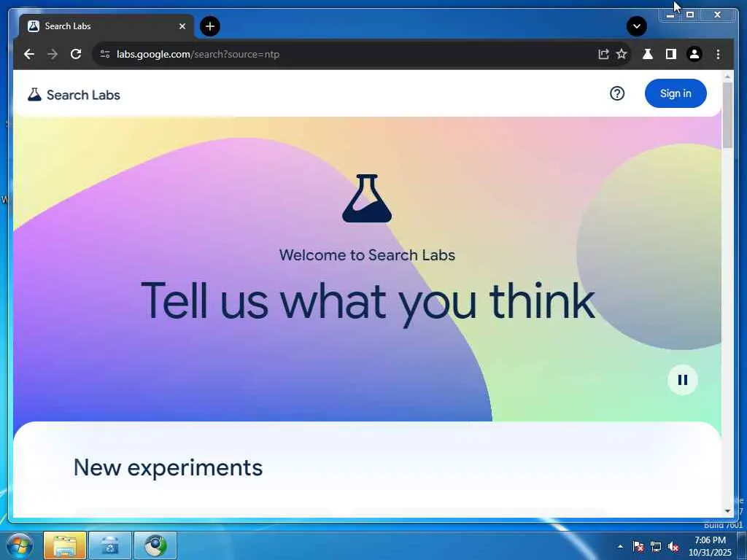The height and width of the screenshot is (560, 747).
Task: View site information icon in address bar
Action: [x=105, y=54]
